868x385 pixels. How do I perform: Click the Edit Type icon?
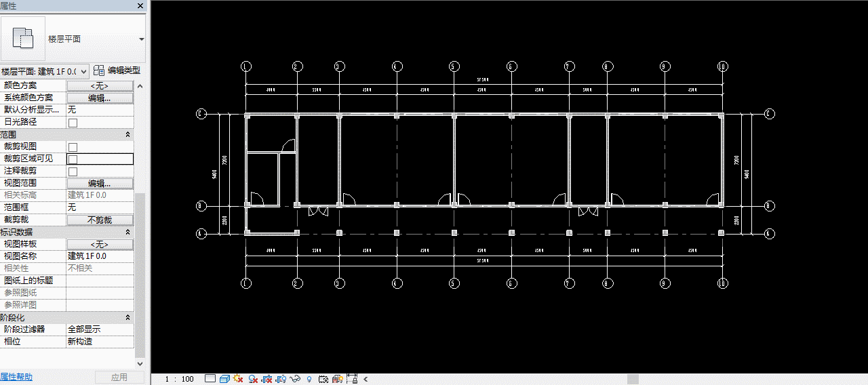click(99, 70)
